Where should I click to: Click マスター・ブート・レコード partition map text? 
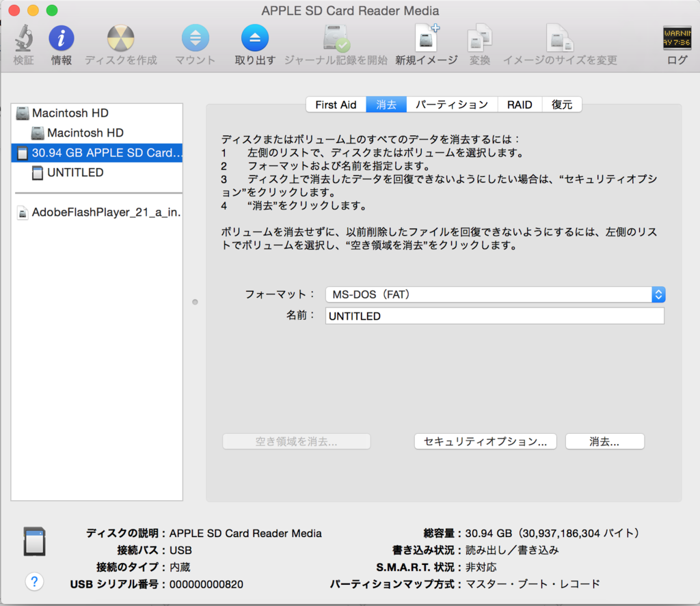pos(533,584)
